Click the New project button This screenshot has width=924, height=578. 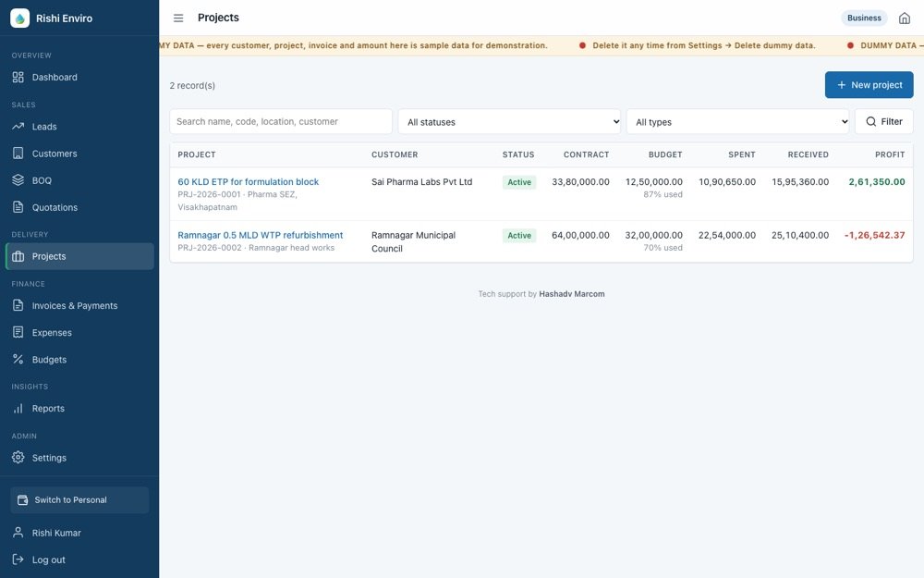(869, 85)
